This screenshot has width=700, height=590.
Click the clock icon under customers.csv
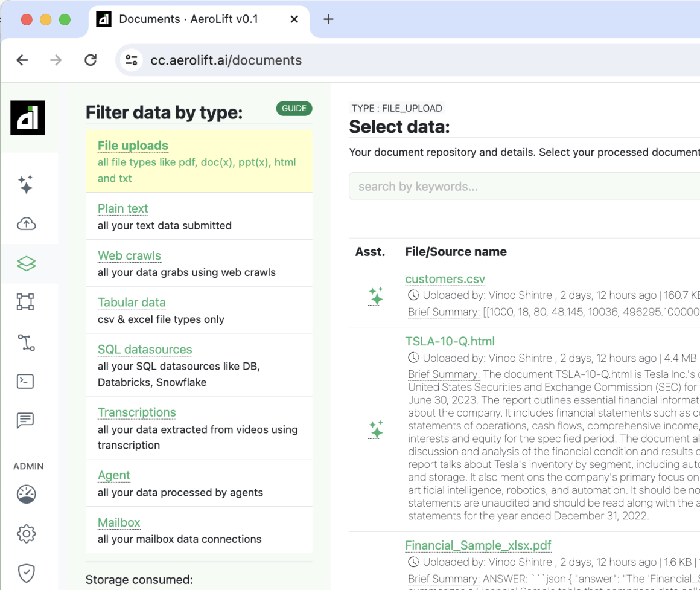413,295
